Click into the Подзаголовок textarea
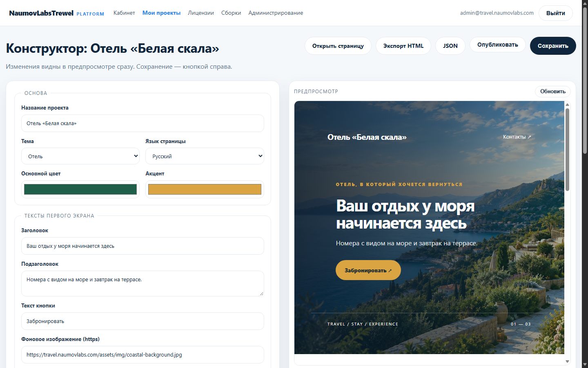The image size is (588, 368). point(143,283)
